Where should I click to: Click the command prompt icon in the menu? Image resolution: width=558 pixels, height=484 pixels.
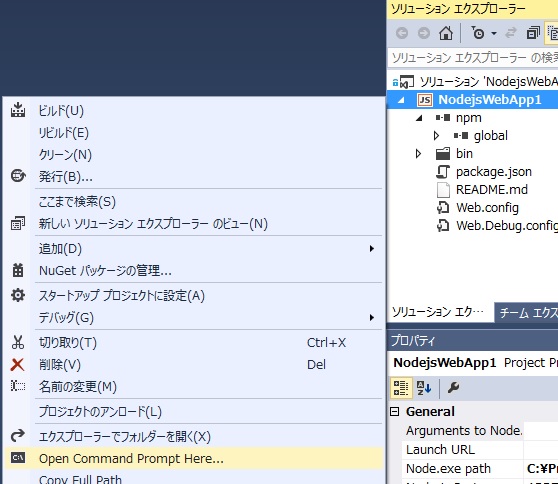coord(18,457)
